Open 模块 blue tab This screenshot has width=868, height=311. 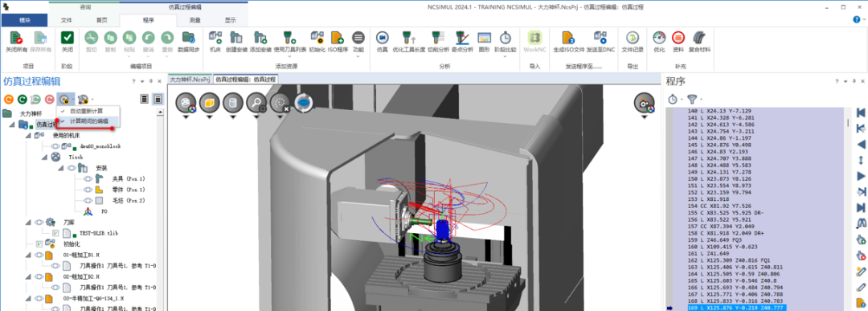click(25, 20)
